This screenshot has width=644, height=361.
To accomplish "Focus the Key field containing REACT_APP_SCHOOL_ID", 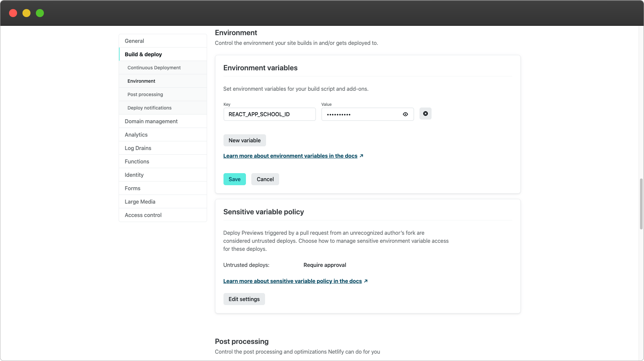I will [269, 114].
